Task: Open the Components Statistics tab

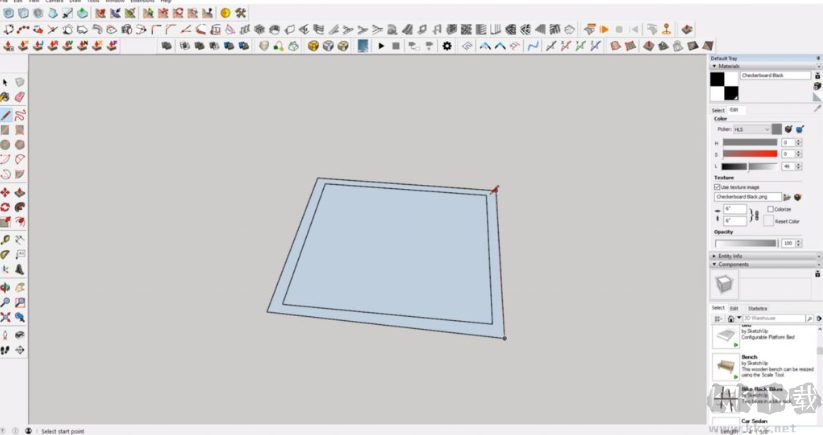Action: [x=757, y=309]
